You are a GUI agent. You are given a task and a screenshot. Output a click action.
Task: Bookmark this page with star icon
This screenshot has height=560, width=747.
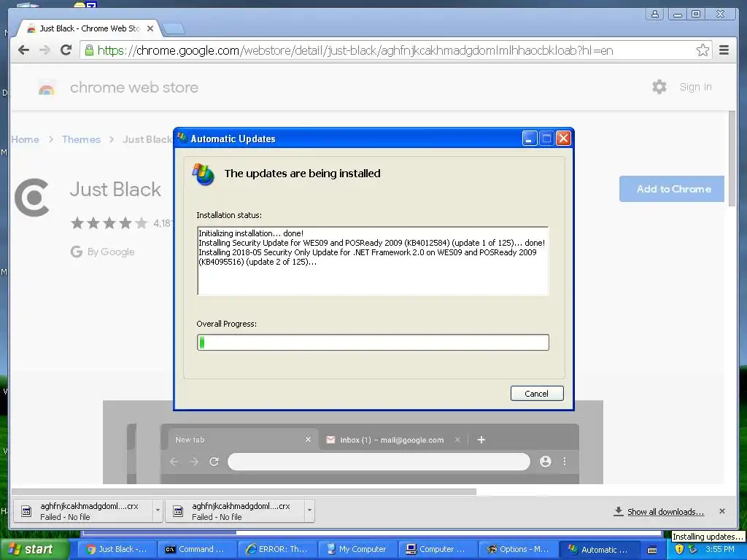[703, 50]
